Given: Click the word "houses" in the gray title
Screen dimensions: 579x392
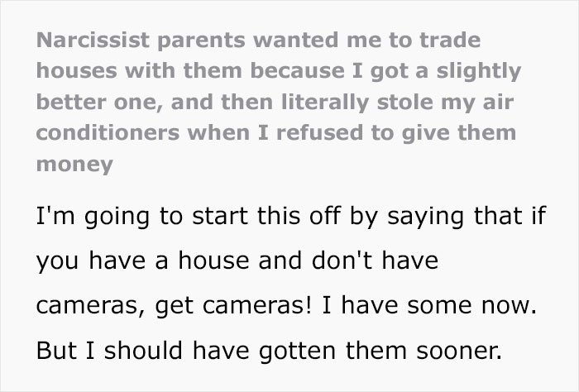Looking at the screenshot, I should pyautogui.click(x=71, y=70).
